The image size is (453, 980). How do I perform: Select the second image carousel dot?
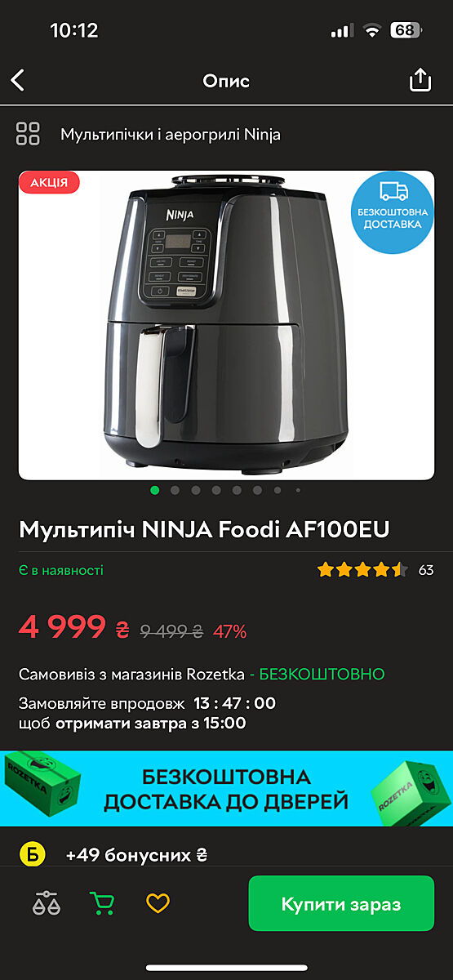tap(175, 491)
